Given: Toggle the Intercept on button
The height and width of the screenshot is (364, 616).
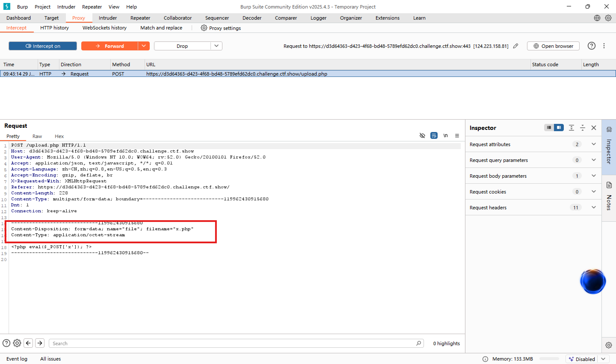Looking at the screenshot, I should (x=43, y=46).
